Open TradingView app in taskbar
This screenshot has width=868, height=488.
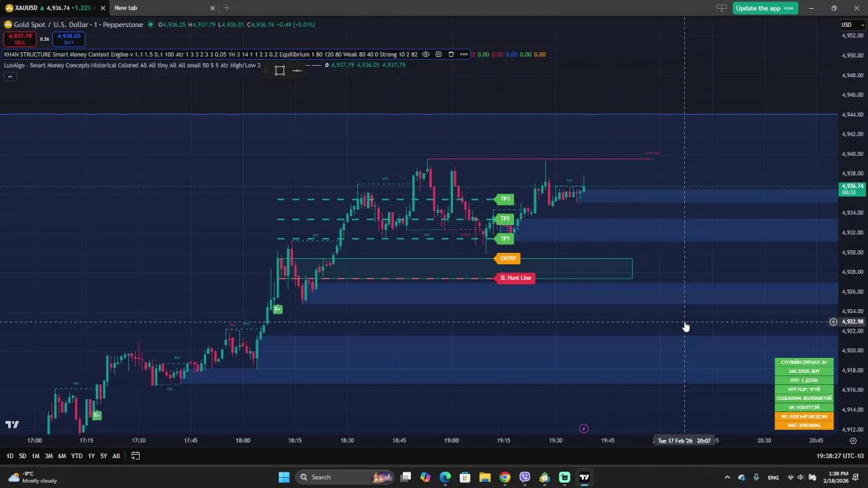click(x=585, y=477)
